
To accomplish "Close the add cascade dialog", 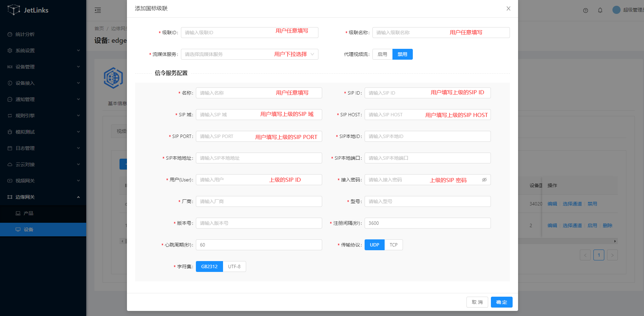I will point(508,8).
